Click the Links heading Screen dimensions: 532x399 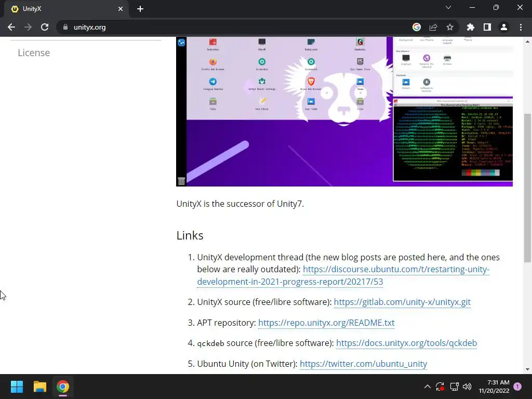(x=190, y=235)
